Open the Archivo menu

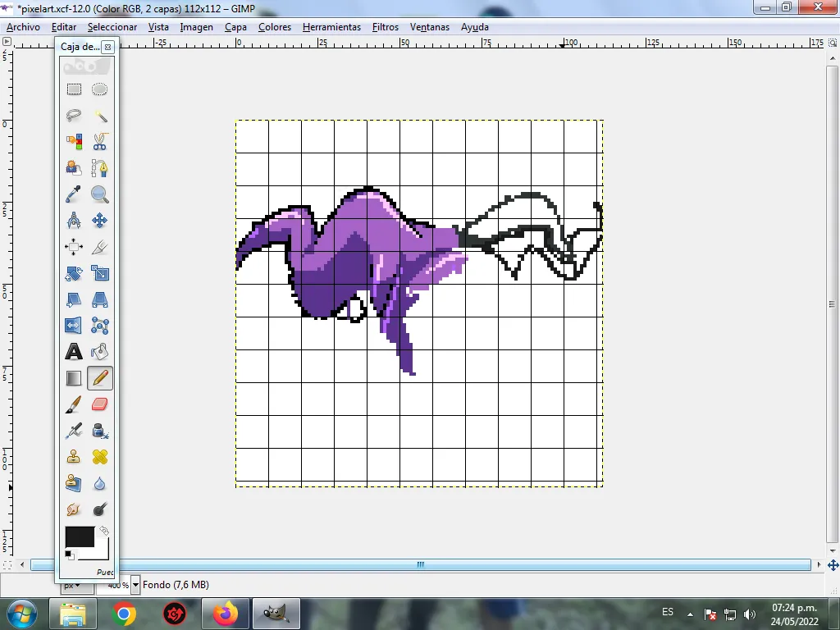[23, 27]
